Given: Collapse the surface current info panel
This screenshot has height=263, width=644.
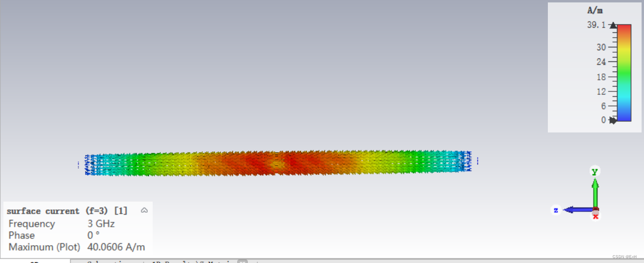Looking at the screenshot, I should click(144, 210).
